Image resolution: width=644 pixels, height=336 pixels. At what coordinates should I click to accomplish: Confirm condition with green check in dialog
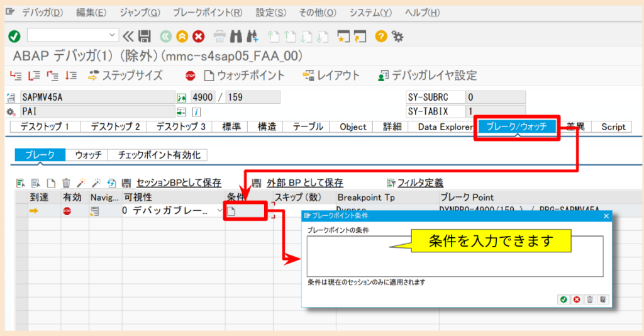coord(563,300)
